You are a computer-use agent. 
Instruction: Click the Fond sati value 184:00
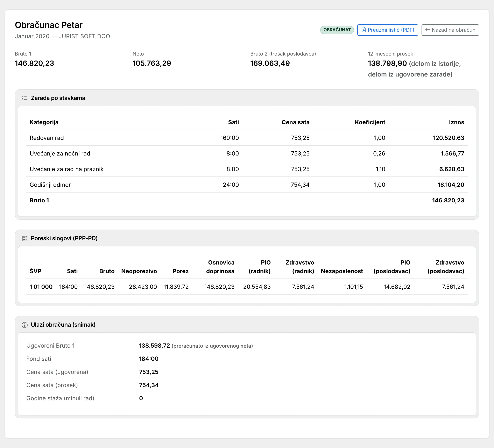[149, 359]
